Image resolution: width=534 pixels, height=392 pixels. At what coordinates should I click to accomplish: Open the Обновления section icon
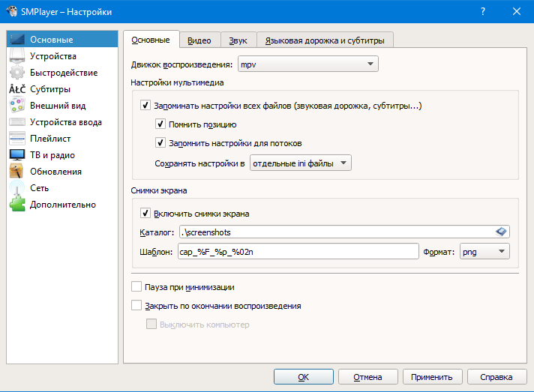(17, 172)
